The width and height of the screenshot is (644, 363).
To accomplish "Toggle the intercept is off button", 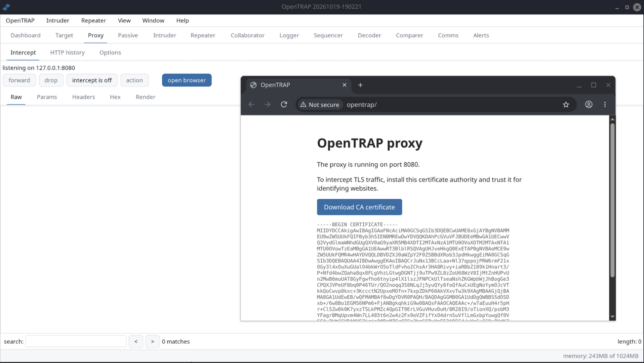I will (92, 80).
